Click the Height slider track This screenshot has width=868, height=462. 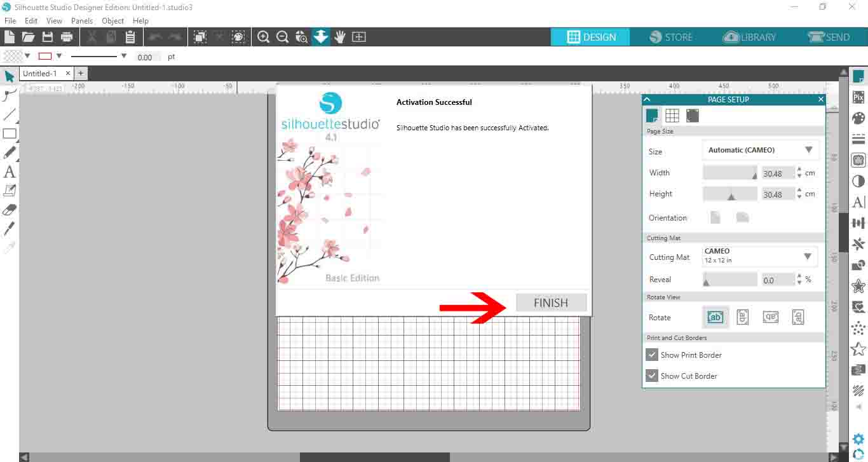tap(730, 194)
